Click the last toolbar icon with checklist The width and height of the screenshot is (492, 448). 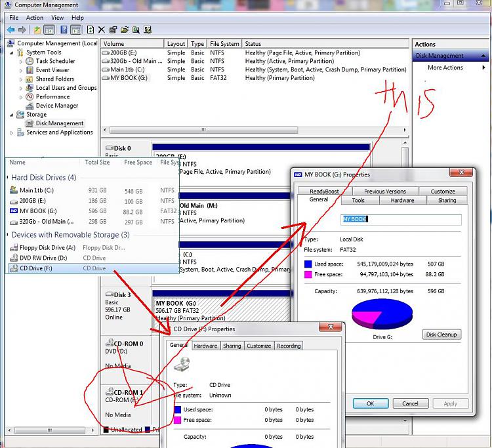[x=148, y=30]
